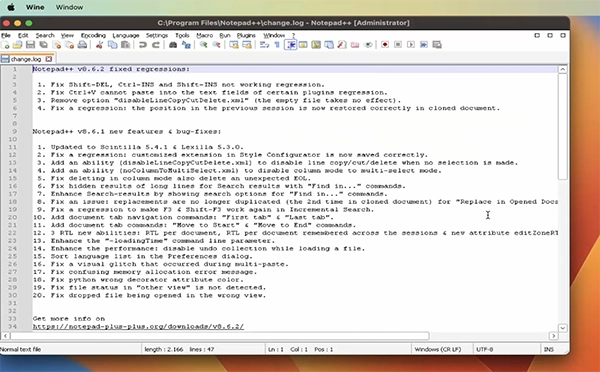Open the Plugins menu

246,36
